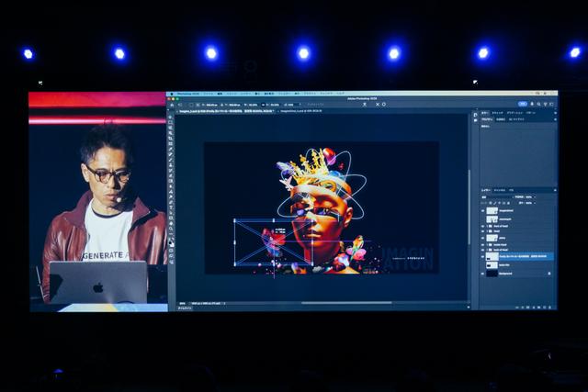Expand the first Back of head group
Viewport: 588px width, 392px height.
click(x=488, y=227)
